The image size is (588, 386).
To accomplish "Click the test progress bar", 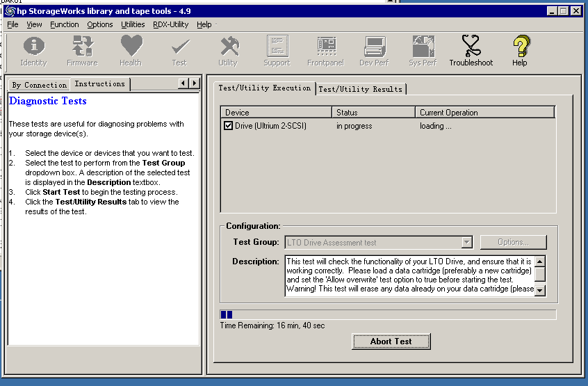I will pyautogui.click(x=388, y=314).
